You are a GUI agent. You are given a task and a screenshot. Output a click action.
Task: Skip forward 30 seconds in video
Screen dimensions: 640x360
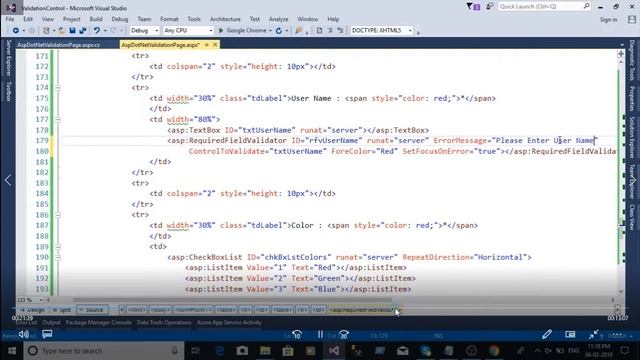point(344,335)
